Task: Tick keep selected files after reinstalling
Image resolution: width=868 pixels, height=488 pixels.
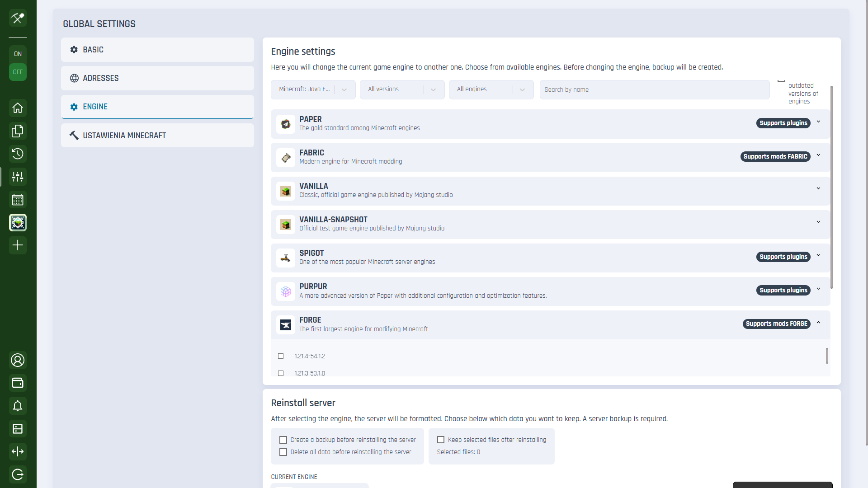Action: point(441,440)
